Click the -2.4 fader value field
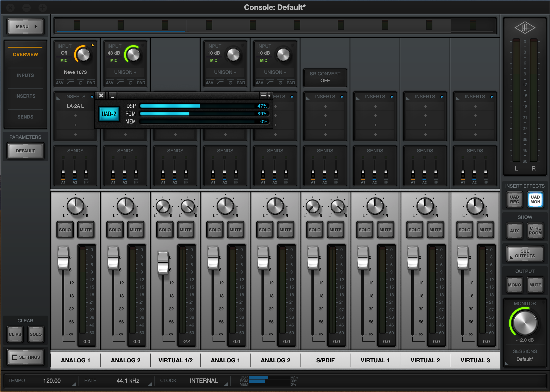The width and height of the screenshot is (550, 392). click(x=187, y=342)
